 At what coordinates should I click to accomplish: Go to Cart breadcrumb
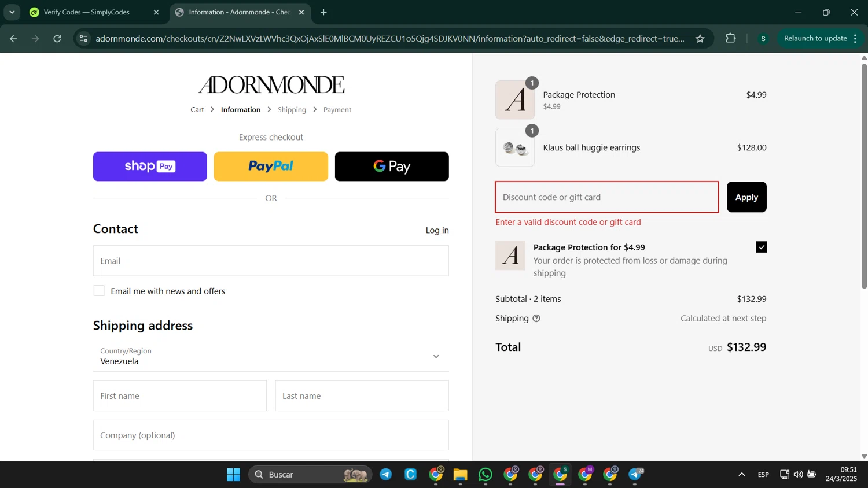pyautogui.click(x=197, y=110)
